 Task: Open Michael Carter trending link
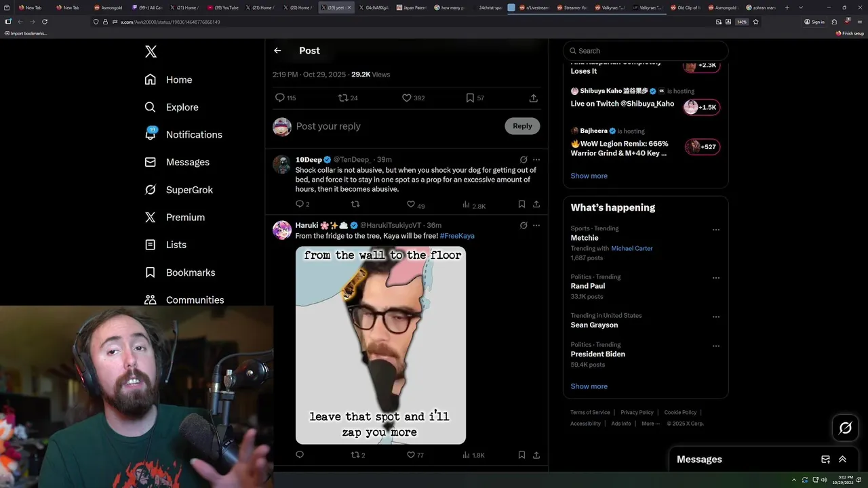click(632, 249)
